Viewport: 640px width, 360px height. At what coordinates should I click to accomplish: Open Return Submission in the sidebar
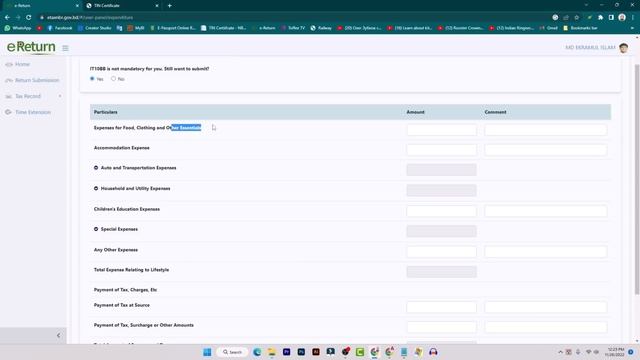click(x=32, y=80)
